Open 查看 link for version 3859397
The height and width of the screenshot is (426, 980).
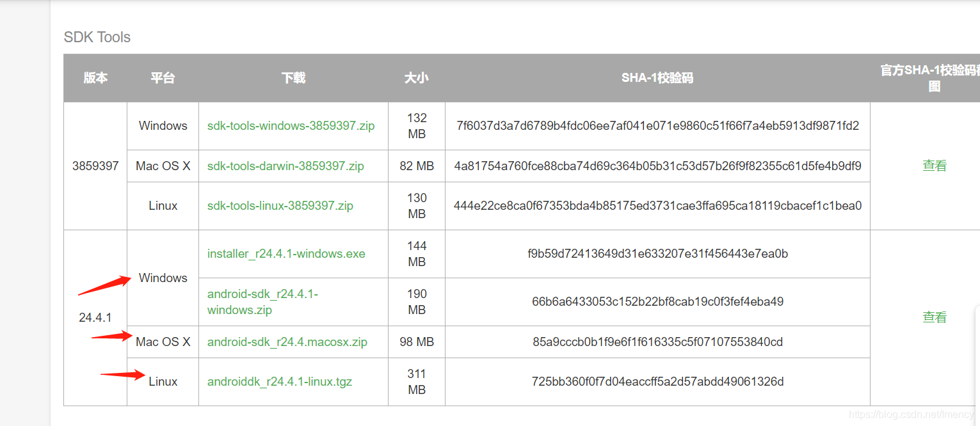(x=935, y=166)
